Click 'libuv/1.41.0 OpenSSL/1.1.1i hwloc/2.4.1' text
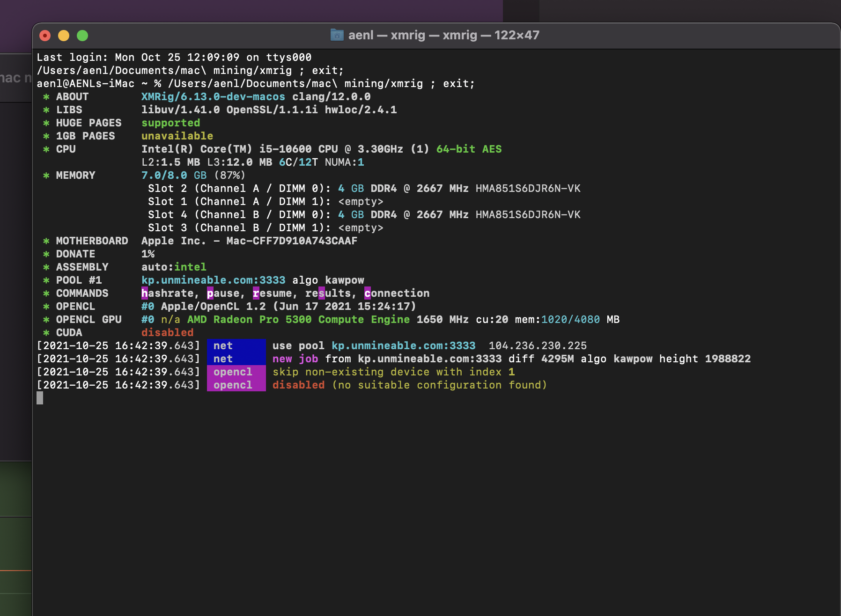 pos(269,110)
